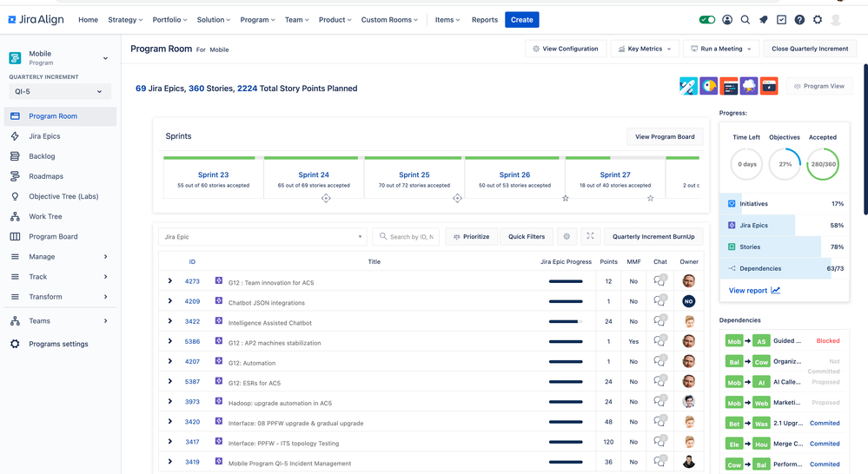This screenshot has height=474, width=868.
Task: Open epic ID 5387 link
Action: [x=192, y=382]
